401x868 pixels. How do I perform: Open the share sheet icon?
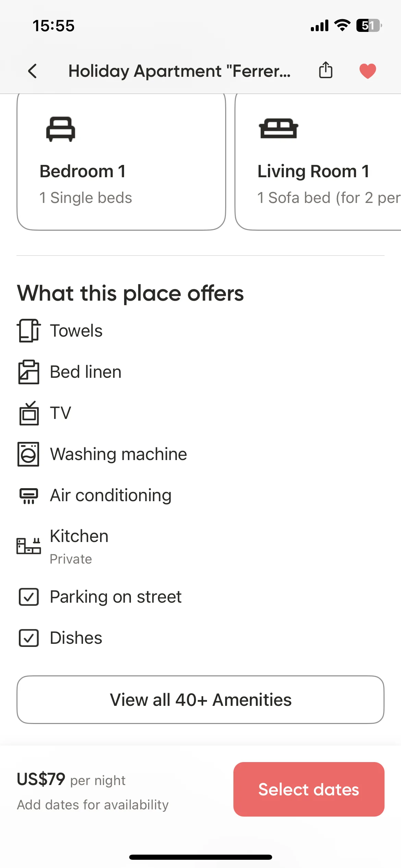326,70
